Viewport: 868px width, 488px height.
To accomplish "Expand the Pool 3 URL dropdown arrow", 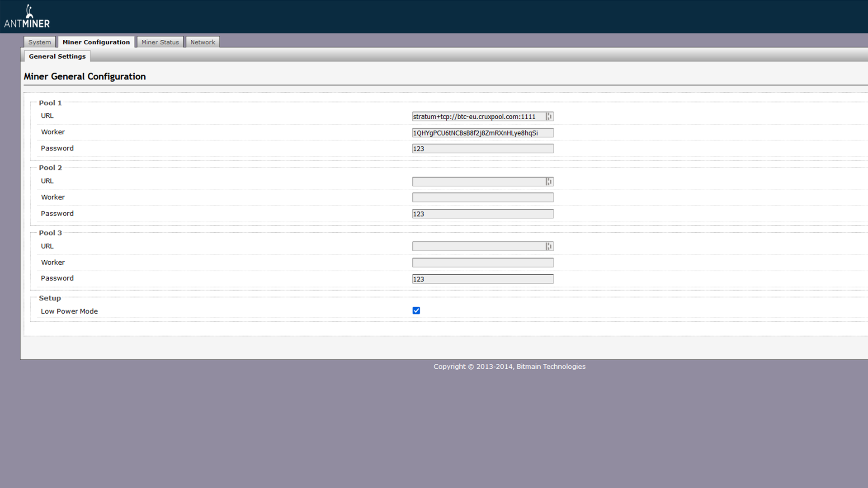I will [549, 246].
